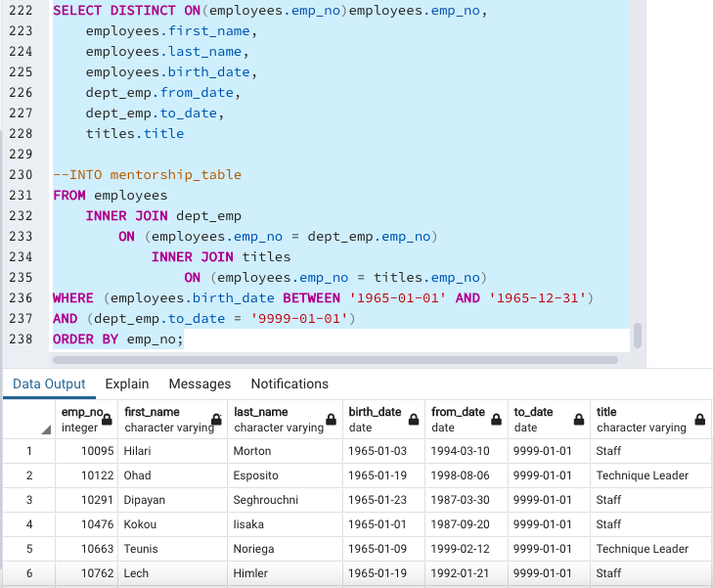The width and height of the screenshot is (713, 588).
Task: Click the editor's vertical scrollbar thumb
Action: pyautogui.click(x=638, y=336)
